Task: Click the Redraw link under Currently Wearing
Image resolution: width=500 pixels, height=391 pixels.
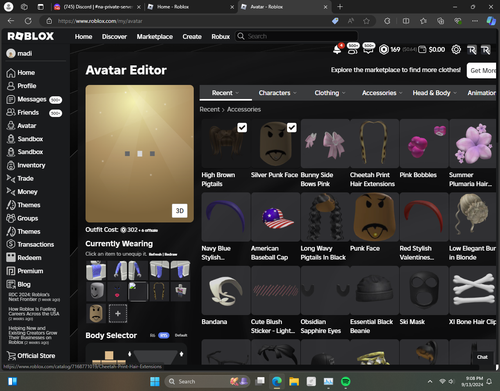Action: [x=171, y=254]
